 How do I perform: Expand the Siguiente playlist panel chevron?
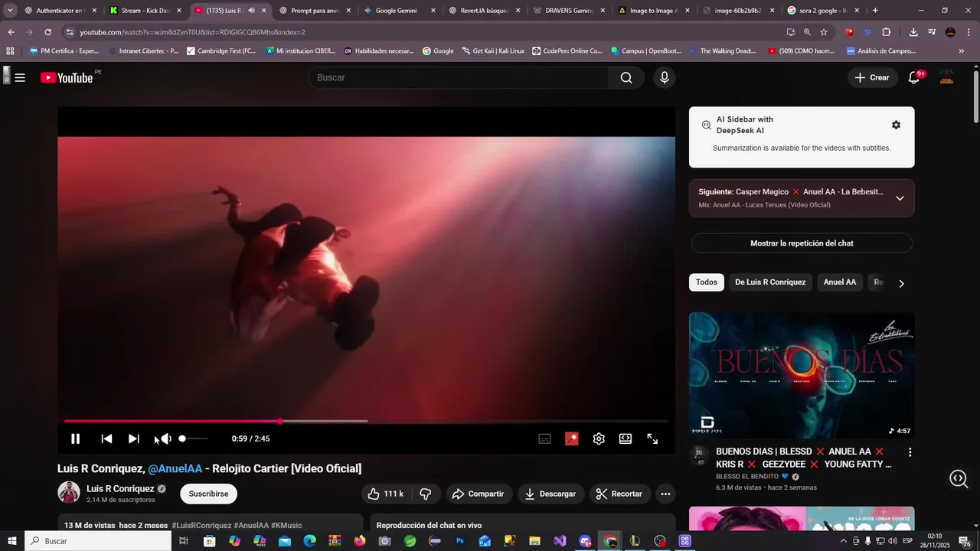click(x=900, y=198)
